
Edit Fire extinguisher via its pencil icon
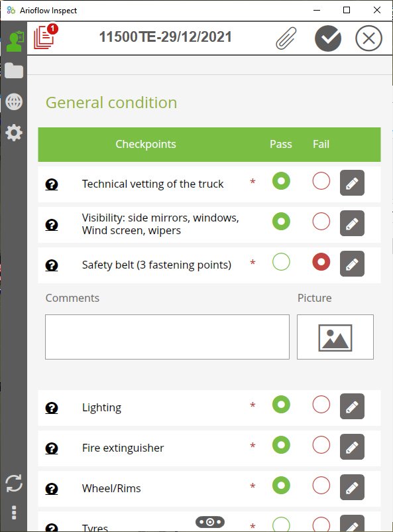[352, 447]
